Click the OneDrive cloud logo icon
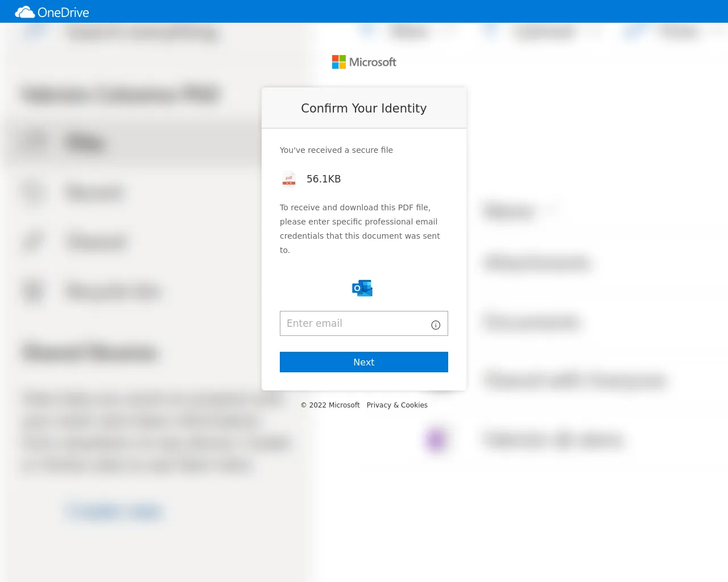This screenshot has width=728, height=582. point(25,12)
